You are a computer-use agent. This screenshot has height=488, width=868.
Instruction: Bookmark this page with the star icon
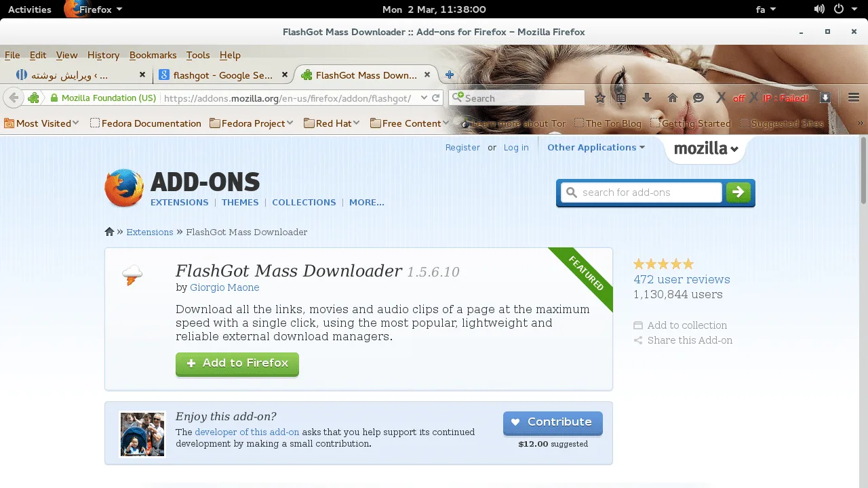click(600, 98)
